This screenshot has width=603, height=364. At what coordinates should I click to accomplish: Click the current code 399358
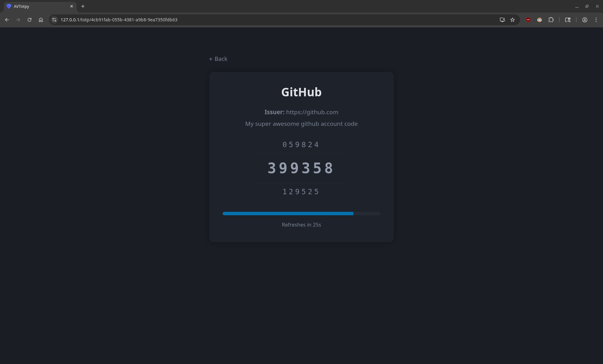pos(301,168)
